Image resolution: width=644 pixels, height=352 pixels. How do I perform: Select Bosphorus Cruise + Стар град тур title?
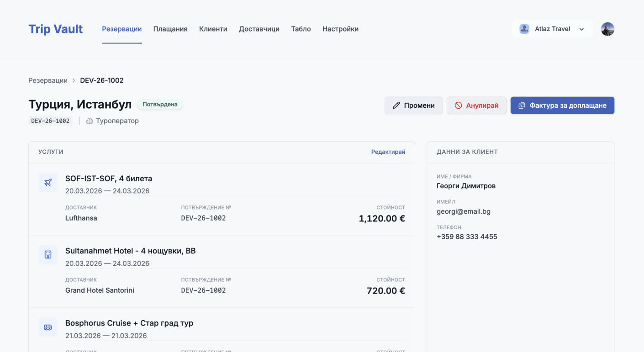click(x=129, y=323)
